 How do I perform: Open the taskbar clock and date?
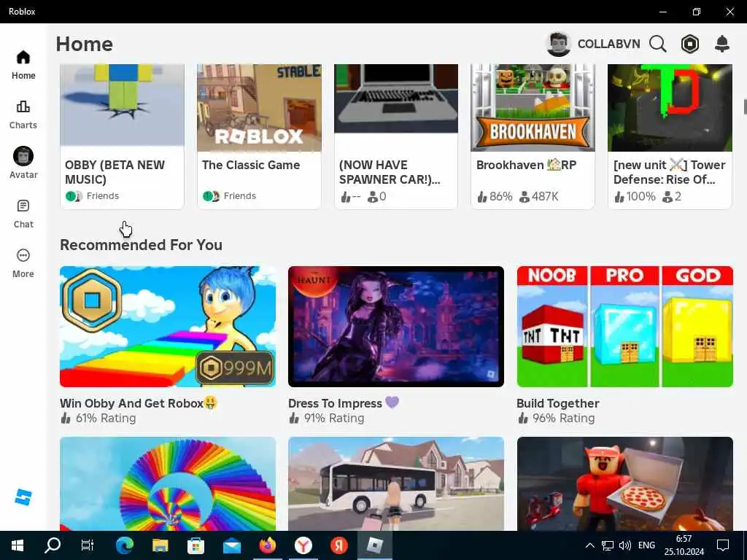(684, 545)
